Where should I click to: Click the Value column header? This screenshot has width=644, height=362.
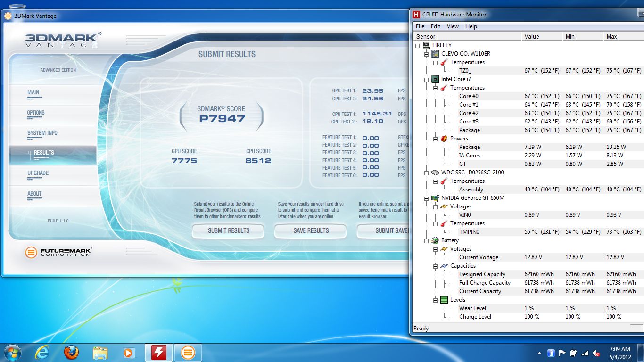(542, 36)
